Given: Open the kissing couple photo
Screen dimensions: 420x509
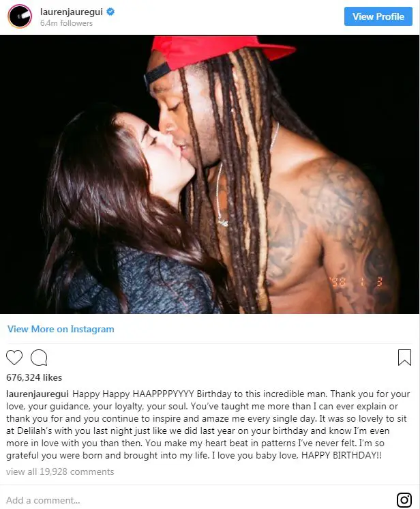Looking at the screenshot, I should pos(210,174).
